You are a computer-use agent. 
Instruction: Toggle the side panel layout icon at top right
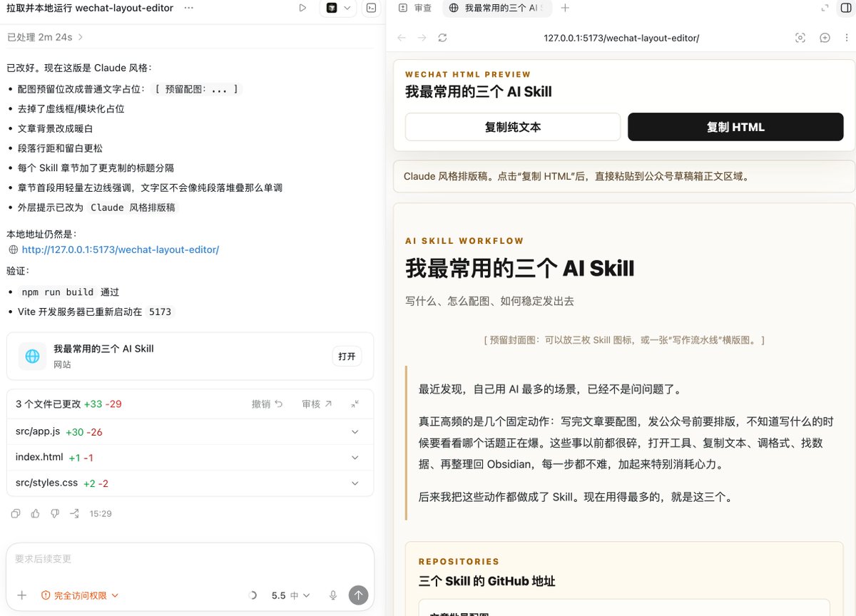pyautogui.click(x=846, y=8)
